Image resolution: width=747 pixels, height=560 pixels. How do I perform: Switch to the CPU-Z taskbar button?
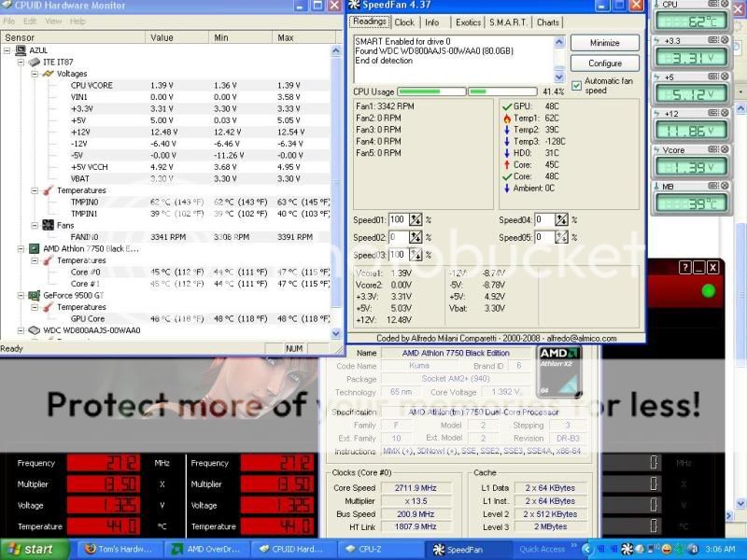380,550
